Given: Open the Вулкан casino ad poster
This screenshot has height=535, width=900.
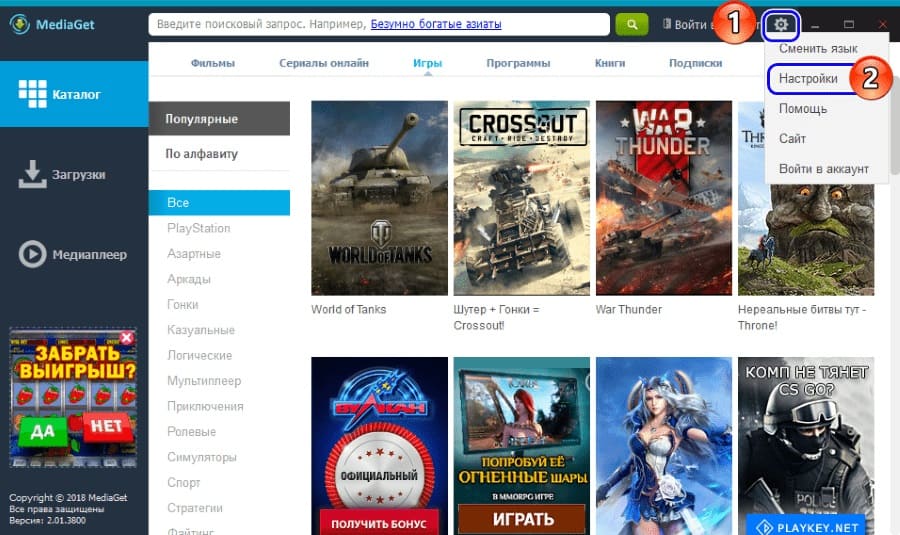Looking at the screenshot, I should pyautogui.click(x=379, y=446).
